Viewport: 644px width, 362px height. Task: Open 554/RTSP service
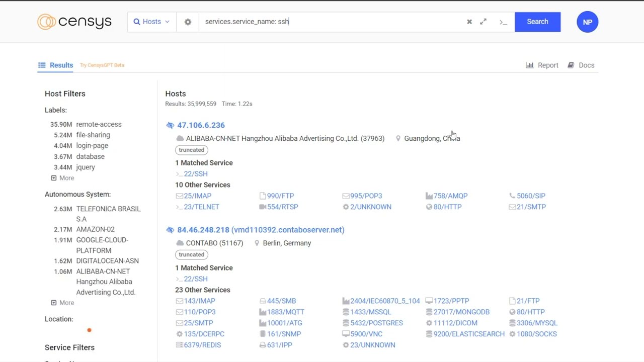(x=279, y=207)
